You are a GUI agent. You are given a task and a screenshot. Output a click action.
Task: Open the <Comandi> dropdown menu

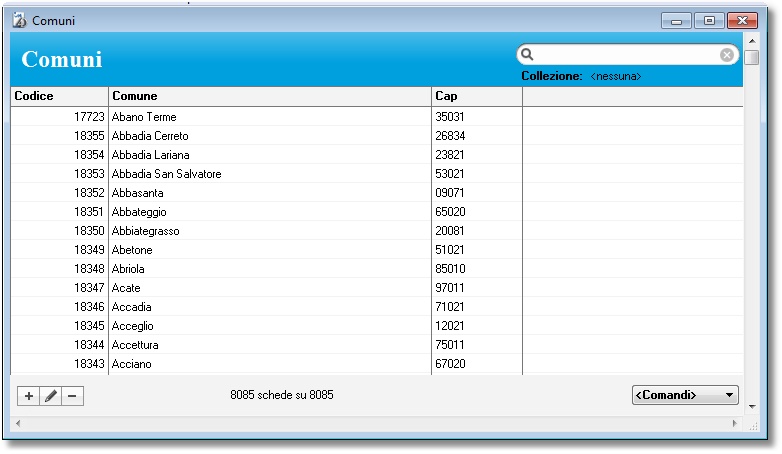[x=685, y=395]
